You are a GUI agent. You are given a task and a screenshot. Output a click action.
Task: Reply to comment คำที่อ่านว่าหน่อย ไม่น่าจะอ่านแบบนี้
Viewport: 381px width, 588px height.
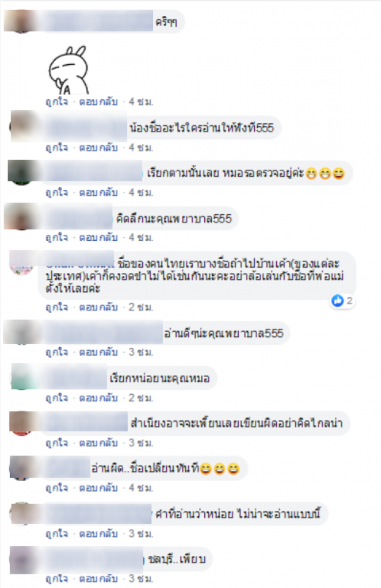pyautogui.click(x=98, y=534)
